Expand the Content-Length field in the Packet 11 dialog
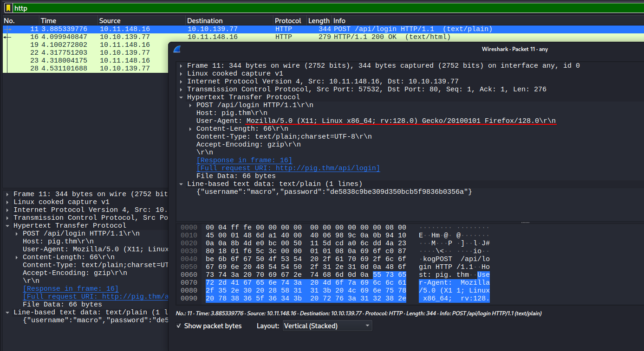 [190, 129]
